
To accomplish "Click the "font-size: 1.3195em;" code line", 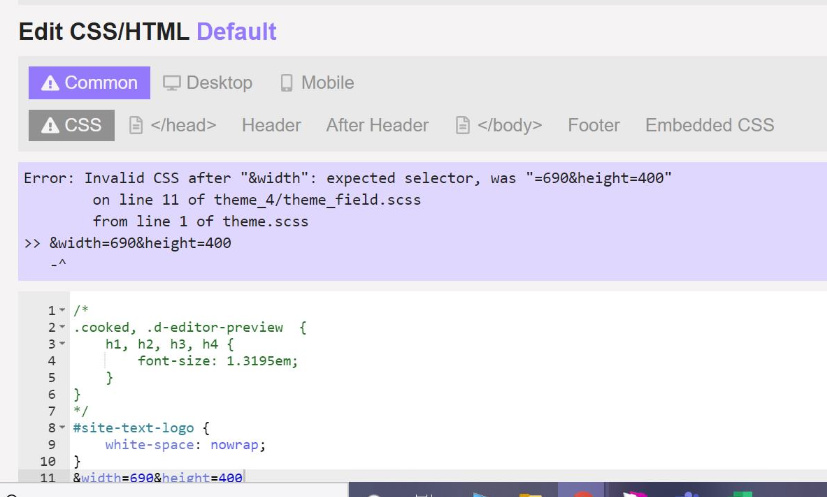I will (217, 361).
